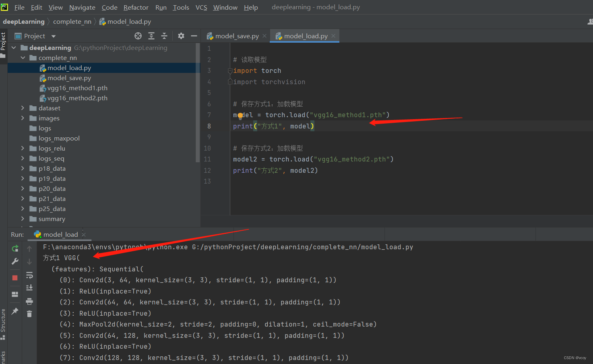Collapse the complete_nn folder
This screenshot has width=593, height=364.
click(23, 58)
